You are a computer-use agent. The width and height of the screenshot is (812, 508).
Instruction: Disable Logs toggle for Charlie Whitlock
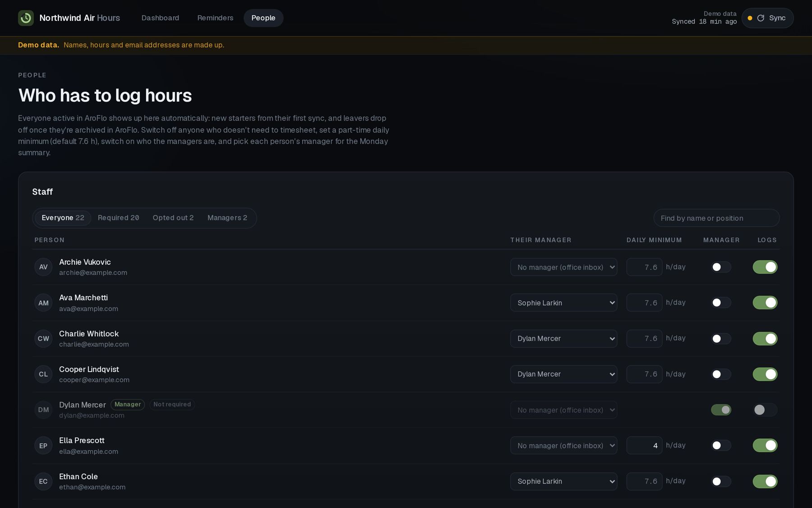click(765, 339)
